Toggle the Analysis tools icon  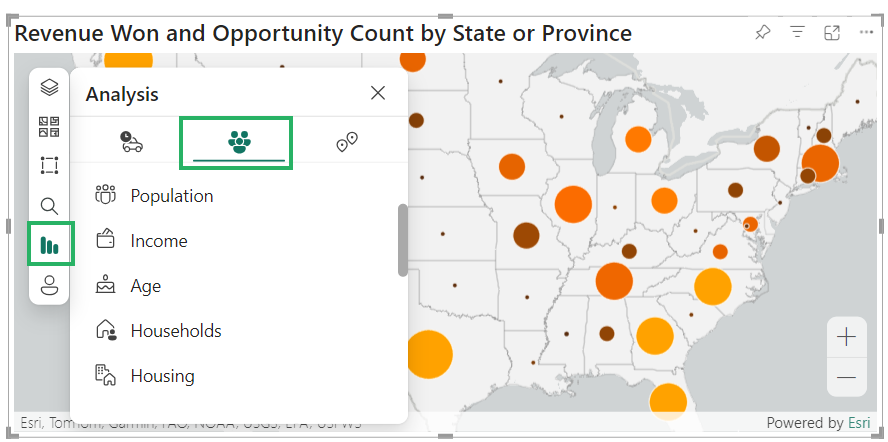click(x=49, y=245)
